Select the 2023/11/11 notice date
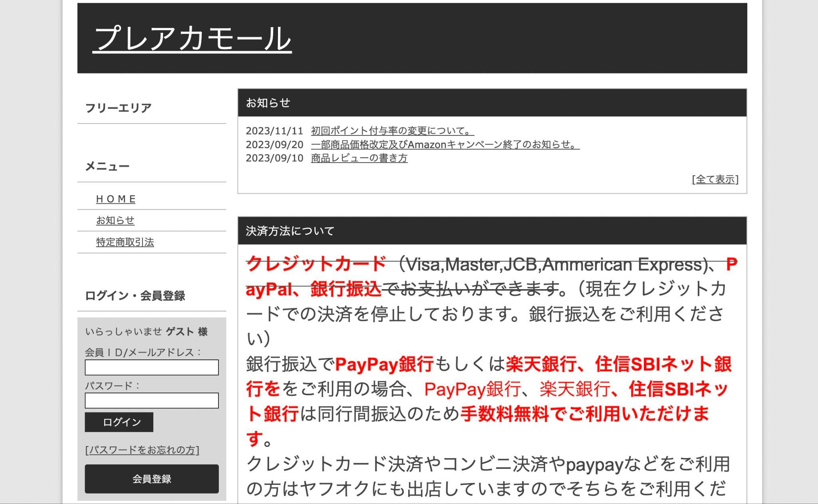 click(x=274, y=131)
